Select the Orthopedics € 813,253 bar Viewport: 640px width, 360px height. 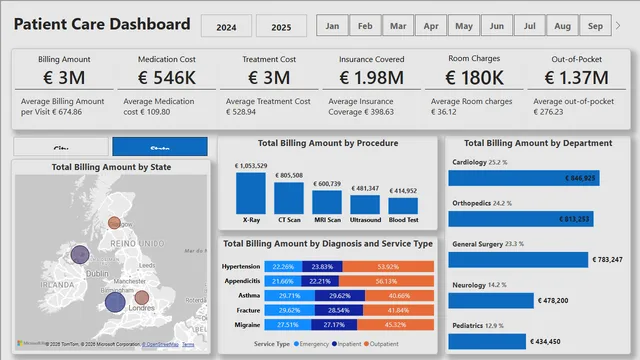coord(521,219)
